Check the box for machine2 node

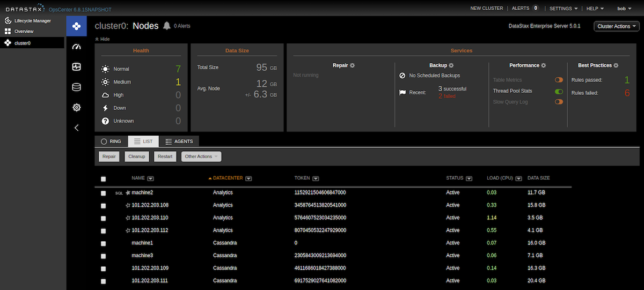point(104,193)
